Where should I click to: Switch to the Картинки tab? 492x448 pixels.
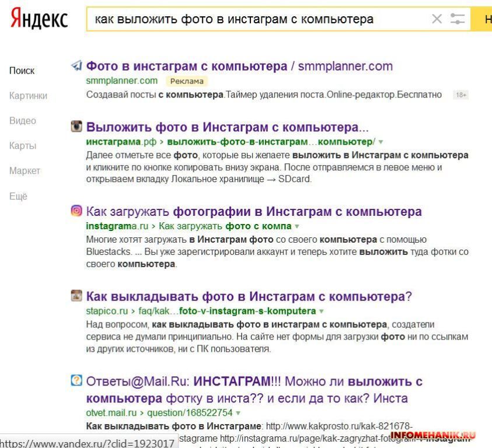point(28,96)
